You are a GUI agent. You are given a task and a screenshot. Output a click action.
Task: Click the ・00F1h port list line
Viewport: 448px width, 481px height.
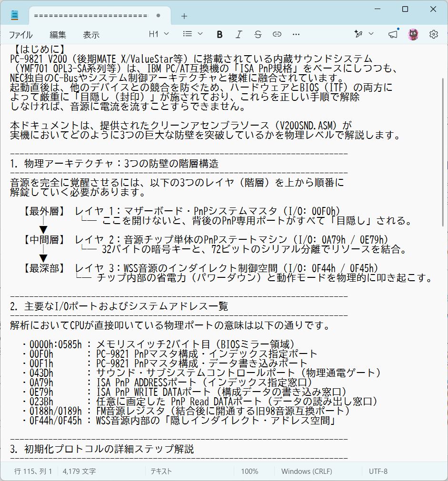[x=165, y=363]
